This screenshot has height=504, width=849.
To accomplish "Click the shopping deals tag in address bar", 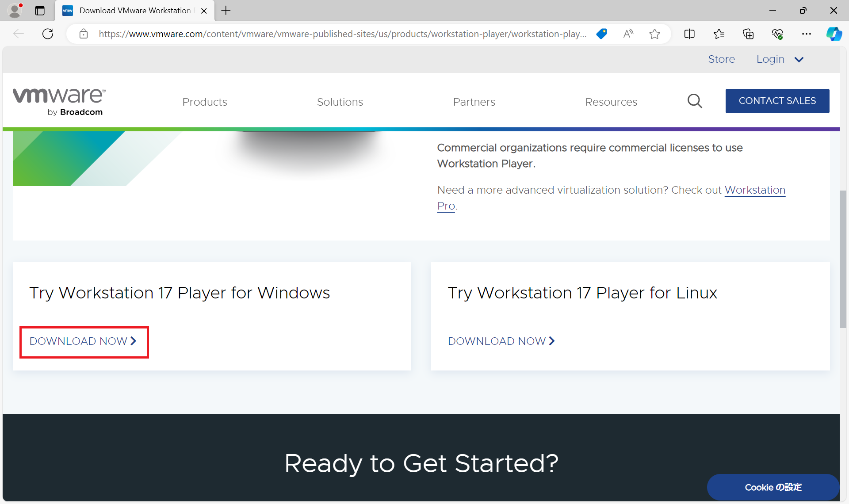I will pos(602,34).
